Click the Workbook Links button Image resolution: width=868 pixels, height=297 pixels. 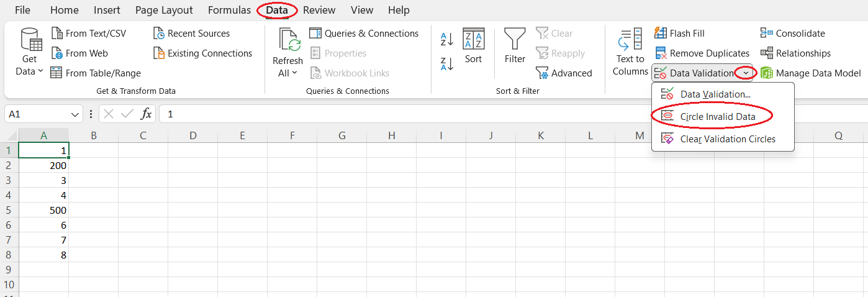[350, 73]
